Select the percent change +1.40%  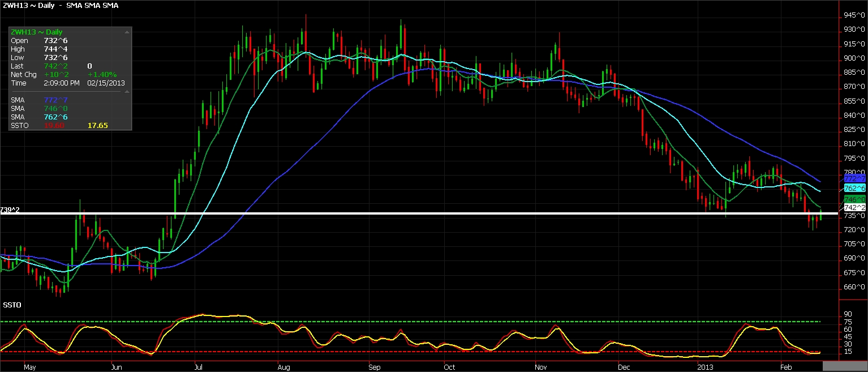coord(102,75)
